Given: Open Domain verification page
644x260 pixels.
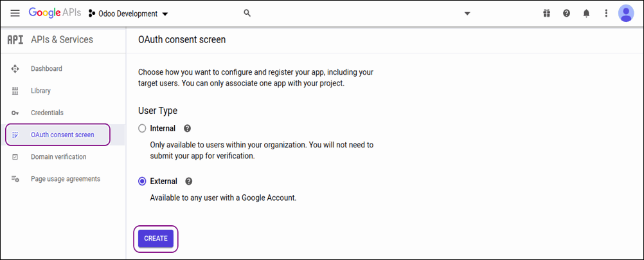Looking at the screenshot, I should click(58, 157).
